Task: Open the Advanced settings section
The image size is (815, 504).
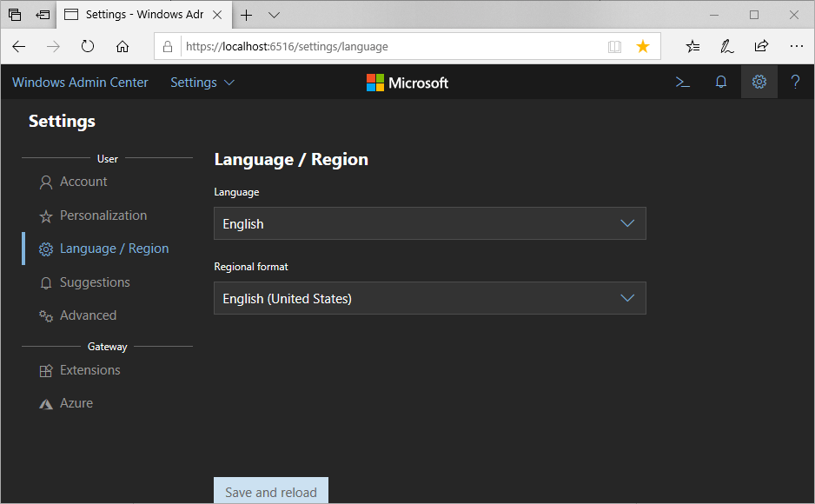Action: pos(88,315)
